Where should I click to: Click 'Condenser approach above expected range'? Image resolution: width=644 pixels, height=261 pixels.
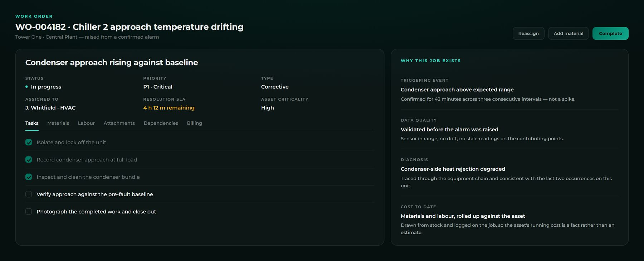pos(457,90)
